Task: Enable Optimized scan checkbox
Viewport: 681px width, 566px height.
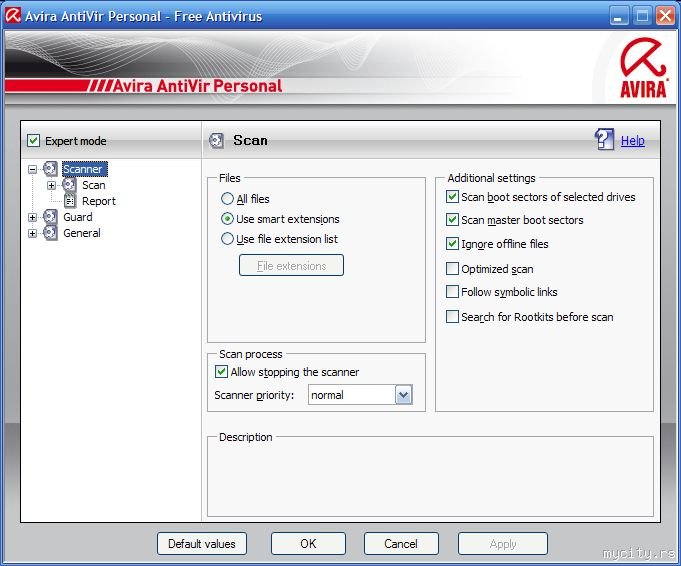Action: pyautogui.click(x=452, y=268)
